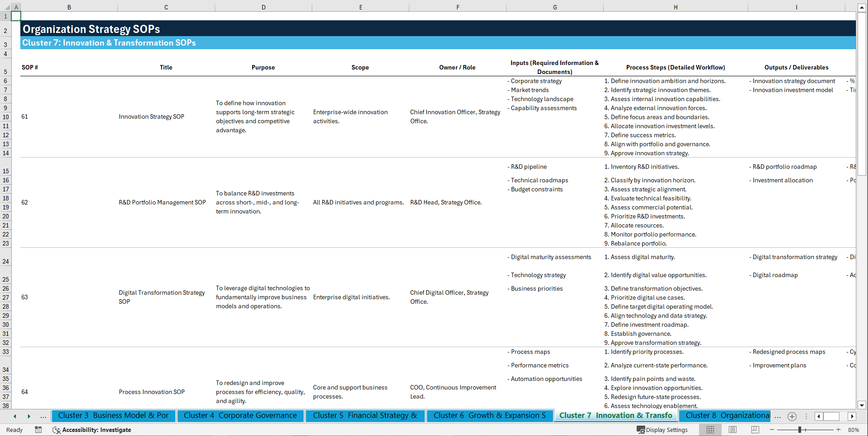Open the sheet list via the ellipsis
This screenshot has height=436, width=868.
(43, 416)
